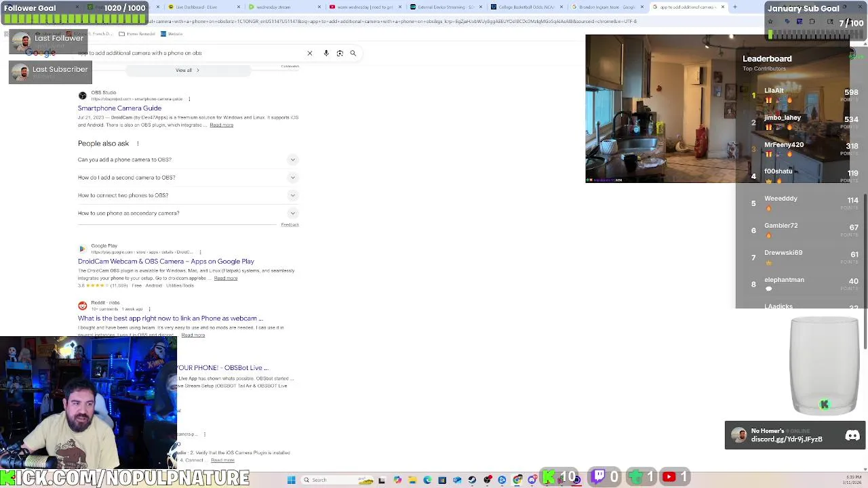Open Steam from the taskbar
Screen dimensions: 868x488
tap(472, 480)
